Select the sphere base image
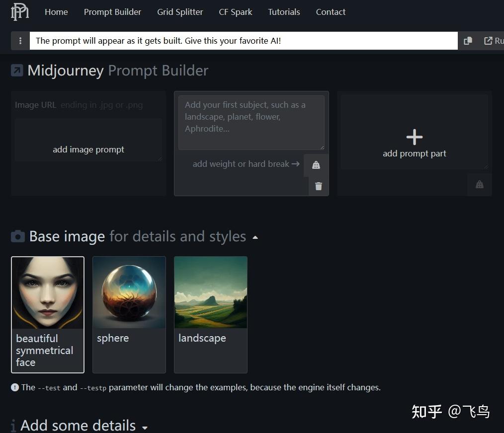The image size is (504, 433). click(129, 315)
